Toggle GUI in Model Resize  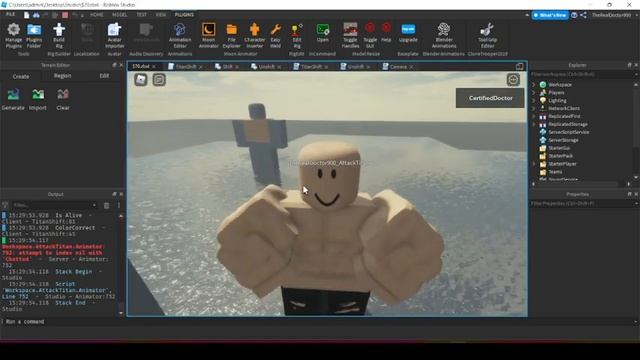370,36
